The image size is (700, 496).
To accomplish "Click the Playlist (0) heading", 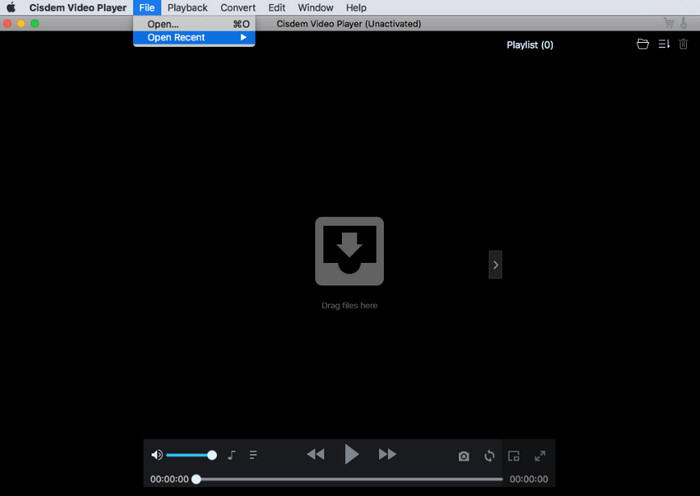I will point(530,45).
